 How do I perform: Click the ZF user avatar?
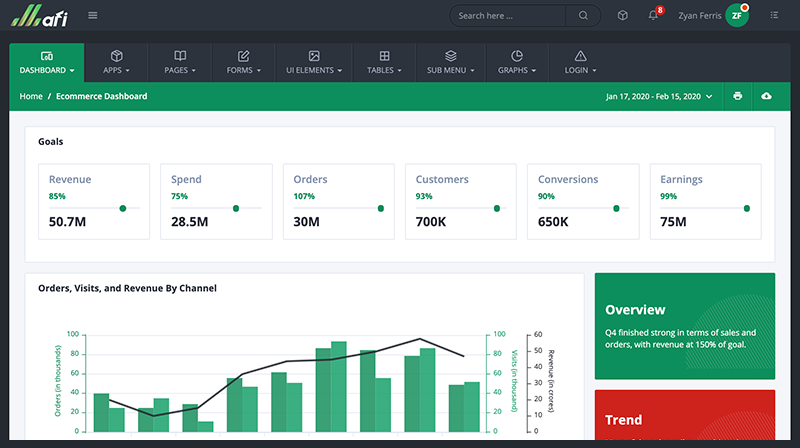click(x=737, y=15)
